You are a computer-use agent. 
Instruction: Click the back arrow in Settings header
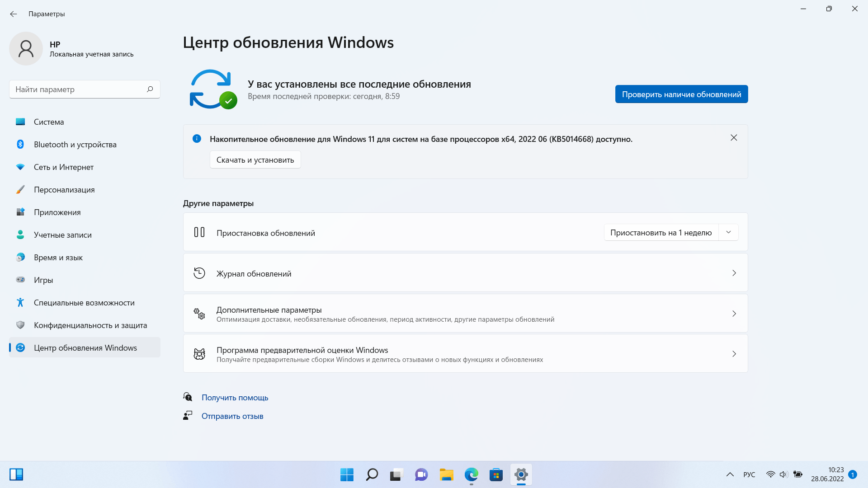(14, 14)
